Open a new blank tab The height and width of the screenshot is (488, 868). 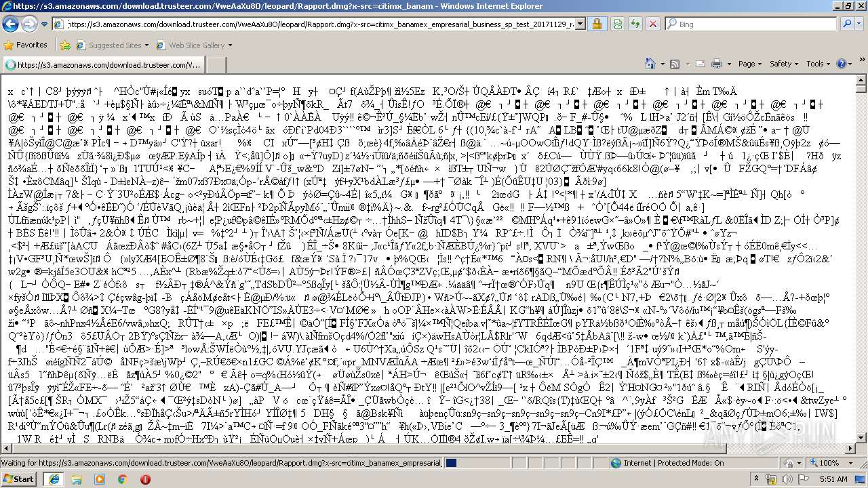coord(216,65)
